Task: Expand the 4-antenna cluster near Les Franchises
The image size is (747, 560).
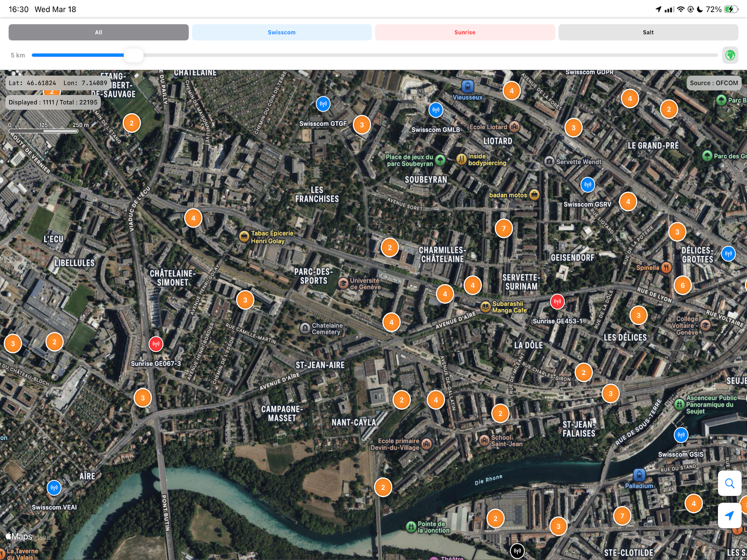Action: [193, 218]
